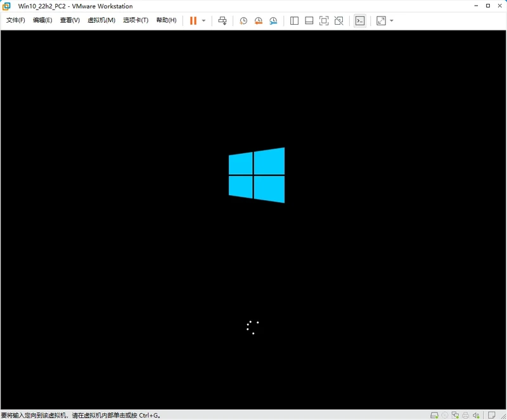The height and width of the screenshot is (420, 507).
Task: Open the 虚拟机(M) menu
Action: (x=101, y=20)
